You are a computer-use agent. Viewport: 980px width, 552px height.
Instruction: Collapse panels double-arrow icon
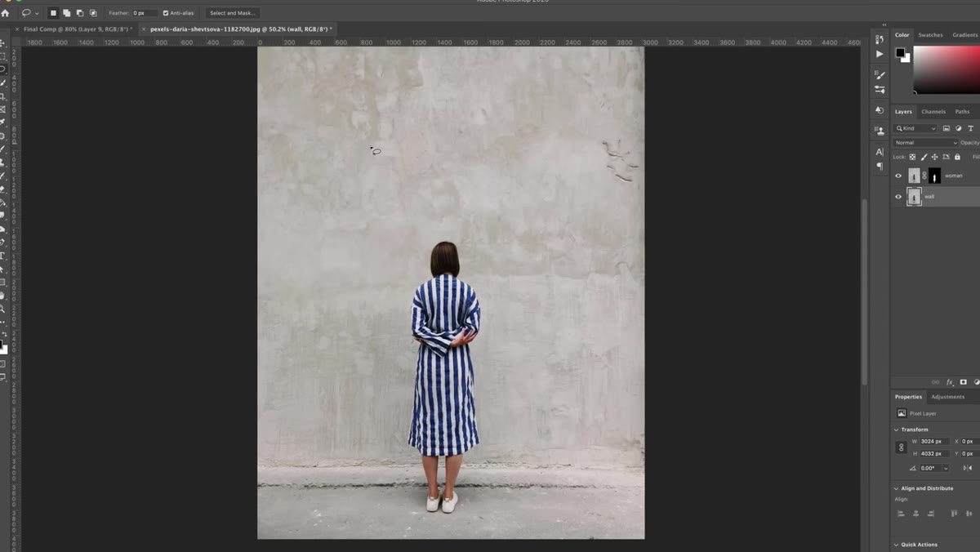point(884,25)
